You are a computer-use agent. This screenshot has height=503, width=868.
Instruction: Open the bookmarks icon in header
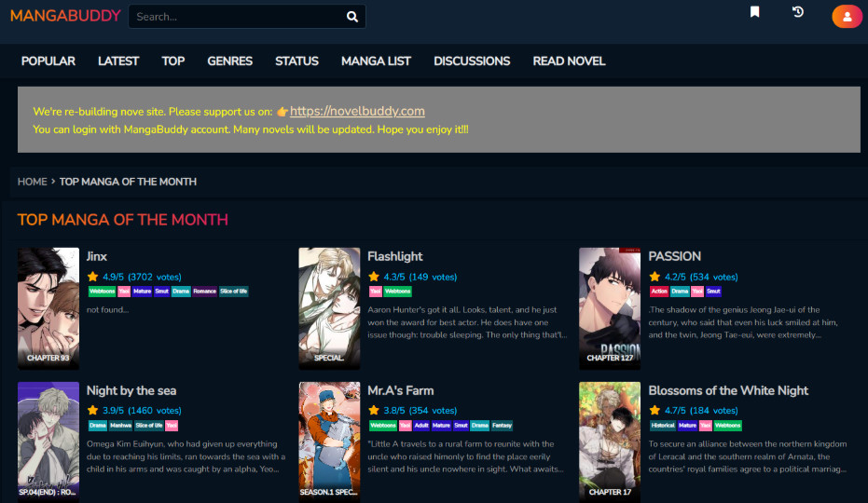tap(755, 12)
